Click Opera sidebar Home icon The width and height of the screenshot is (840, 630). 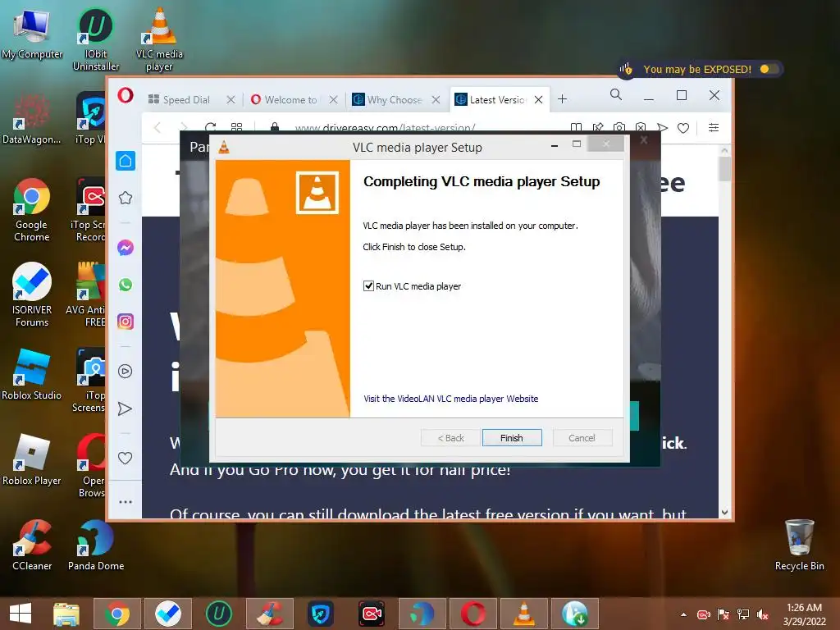126,161
